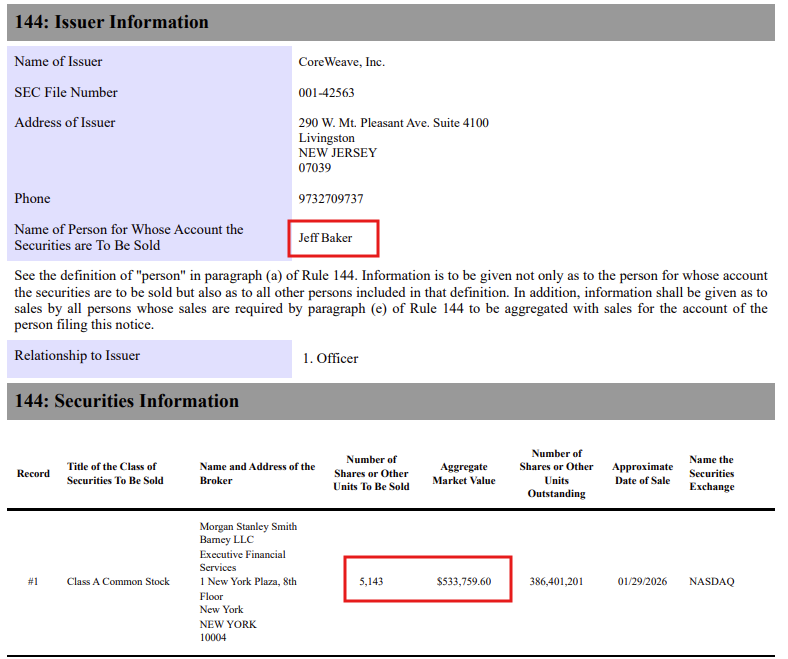Select the file number '001-42563'
788x659 pixels.
[x=326, y=92]
